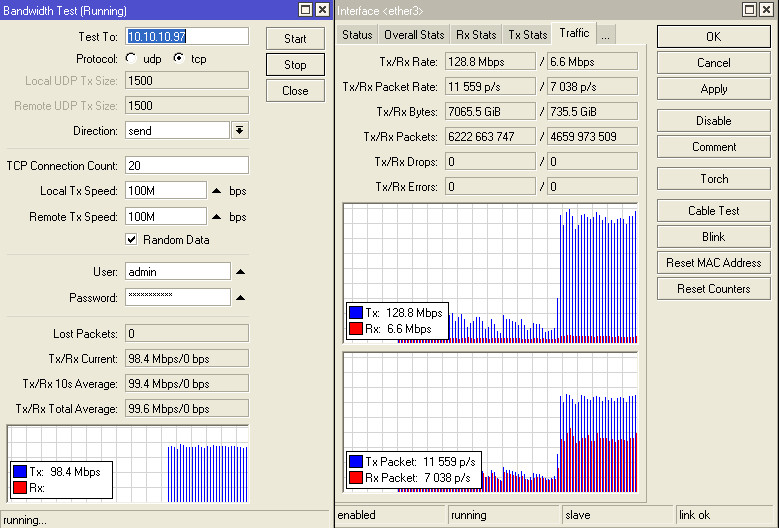The width and height of the screenshot is (779, 528).
Task: Select the tcp protocol radio button
Action: [178, 58]
